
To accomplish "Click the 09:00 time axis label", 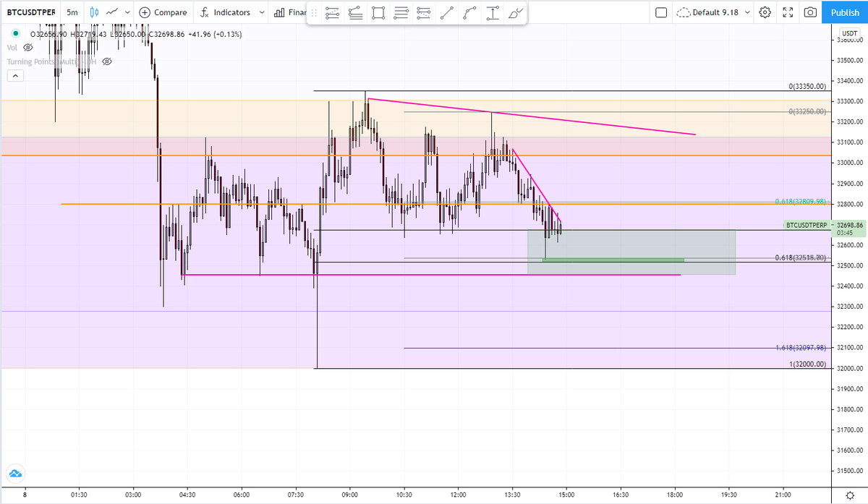I will [350, 495].
